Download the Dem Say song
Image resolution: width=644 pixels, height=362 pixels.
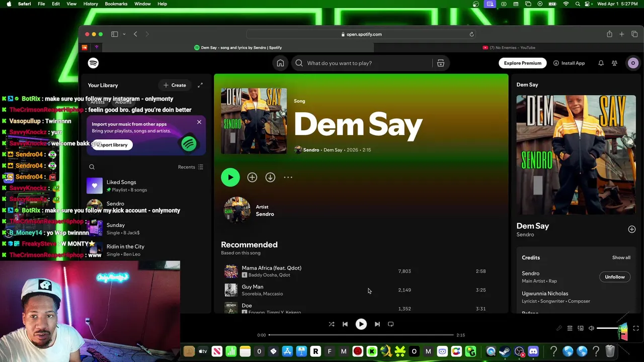pyautogui.click(x=270, y=177)
